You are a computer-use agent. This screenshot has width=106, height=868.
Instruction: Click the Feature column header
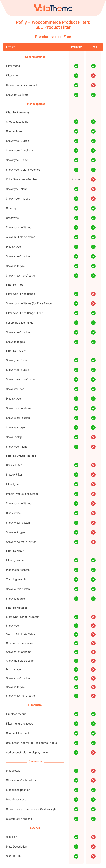coord(10,47)
